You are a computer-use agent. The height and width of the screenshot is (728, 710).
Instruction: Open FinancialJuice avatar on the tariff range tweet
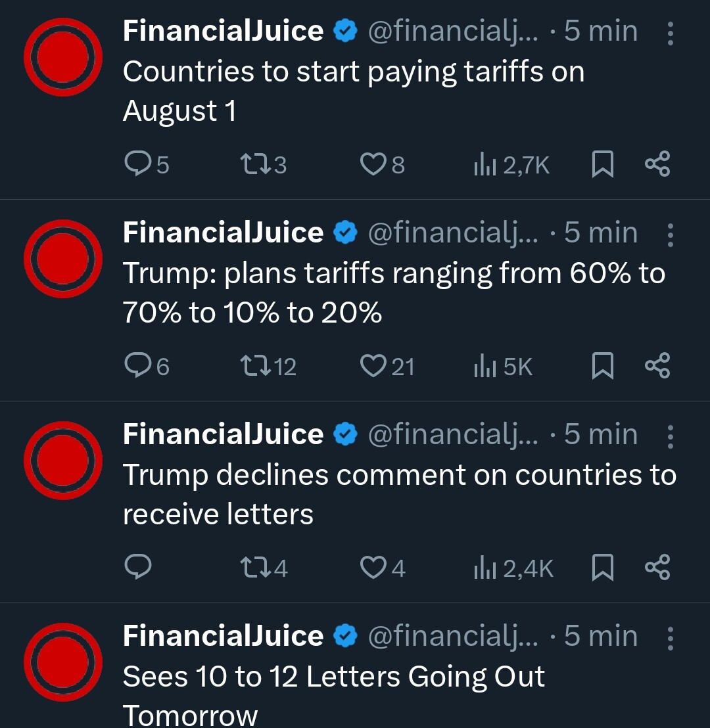click(x=63, y=258)
